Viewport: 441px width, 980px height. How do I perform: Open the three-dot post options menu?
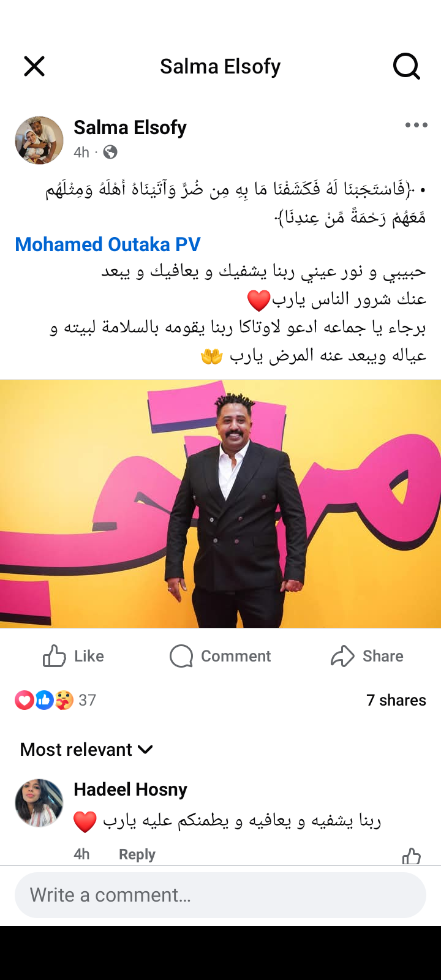pos(416,125)
